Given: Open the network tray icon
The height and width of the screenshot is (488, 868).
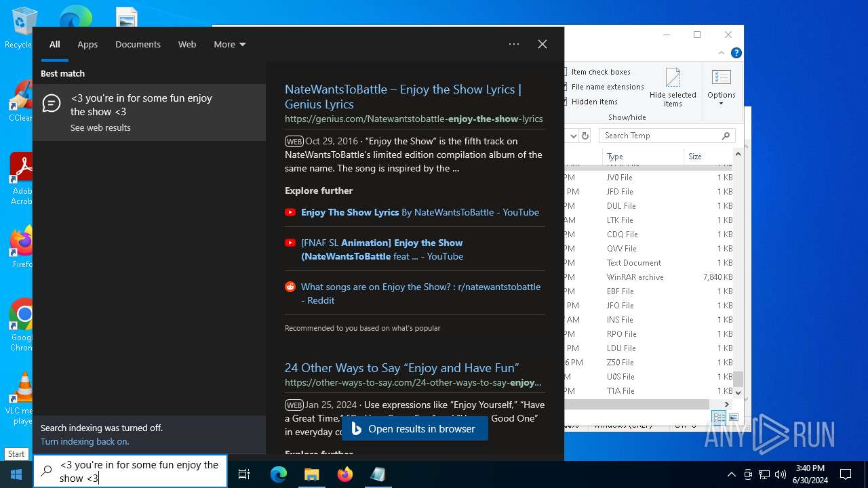Looking at the screenshot, I should tap(764, 474).
